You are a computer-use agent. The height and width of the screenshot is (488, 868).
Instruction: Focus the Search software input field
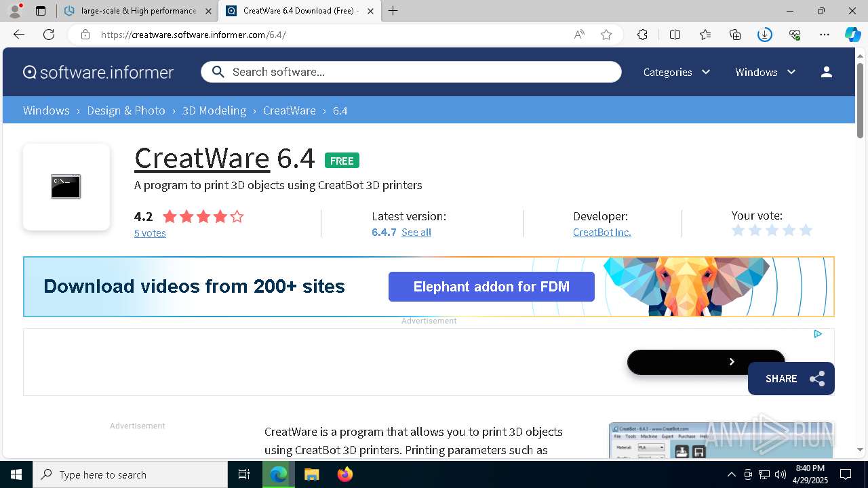(x=411, y=72)
